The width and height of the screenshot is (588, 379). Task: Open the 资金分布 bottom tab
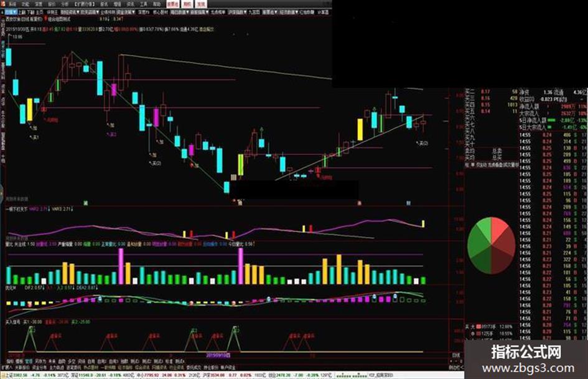39,367
